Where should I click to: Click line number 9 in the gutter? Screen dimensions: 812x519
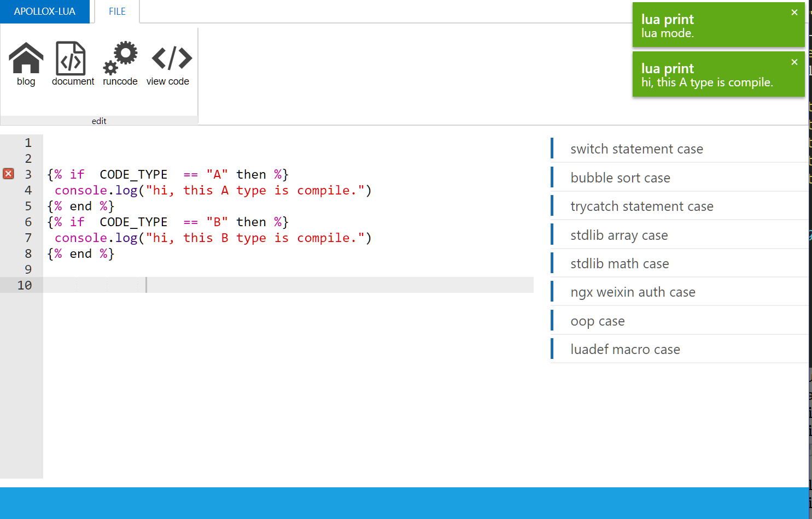[x=28, y=269]
